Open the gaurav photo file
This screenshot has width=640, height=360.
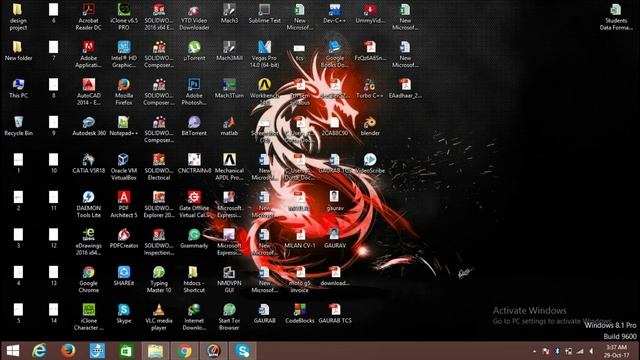point(335,201)
